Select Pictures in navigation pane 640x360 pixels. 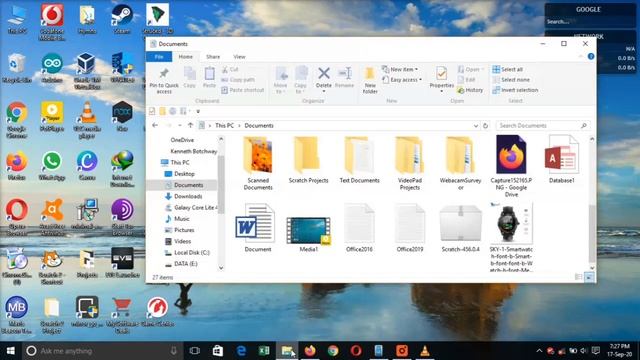click(x=180, y=230)
